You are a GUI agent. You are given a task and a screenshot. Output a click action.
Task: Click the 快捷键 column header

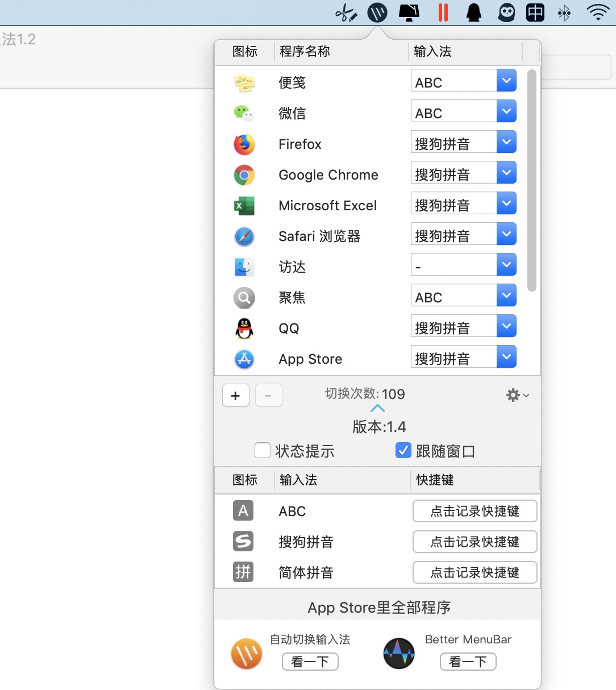pos(474,480)
